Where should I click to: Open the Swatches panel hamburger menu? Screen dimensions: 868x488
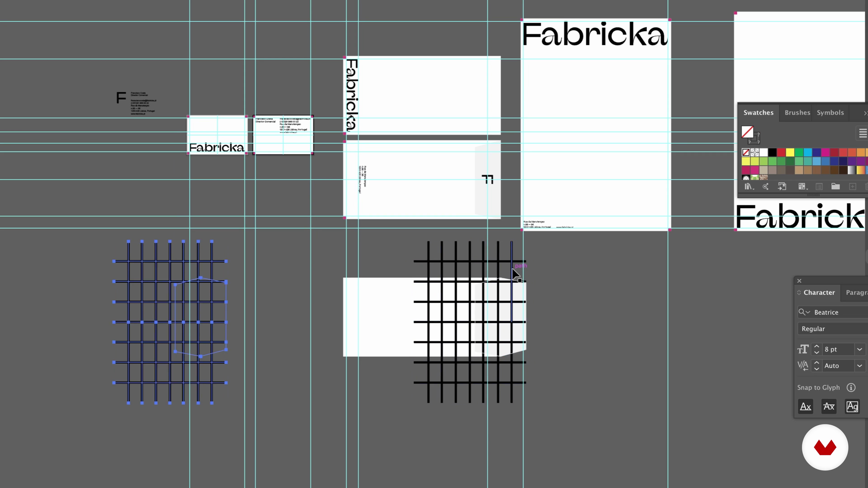pyautogui.click(x=863, y=133)
